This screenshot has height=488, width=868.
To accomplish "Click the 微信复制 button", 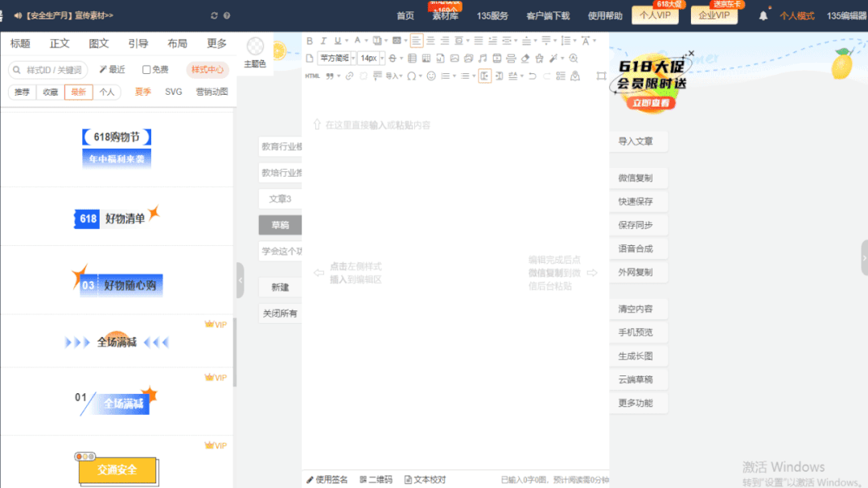I will tap(636, 178).
